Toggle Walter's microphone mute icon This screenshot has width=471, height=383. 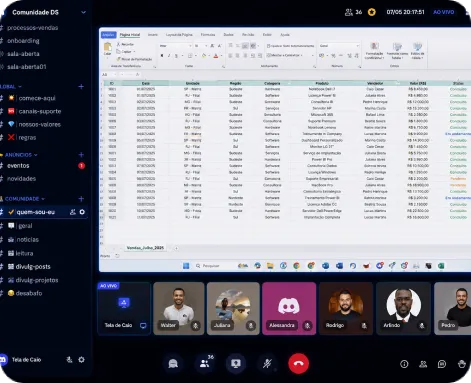point(196,326)
